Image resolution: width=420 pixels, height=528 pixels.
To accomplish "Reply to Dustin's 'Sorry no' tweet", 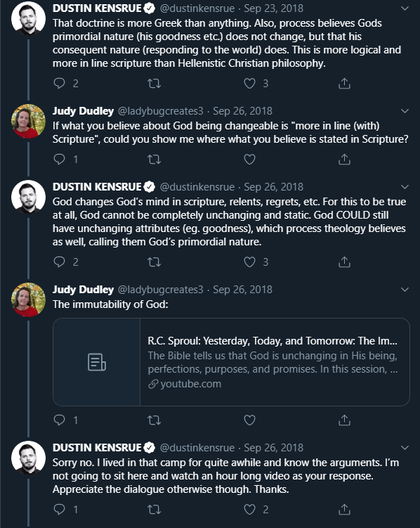I will (59, 510).
